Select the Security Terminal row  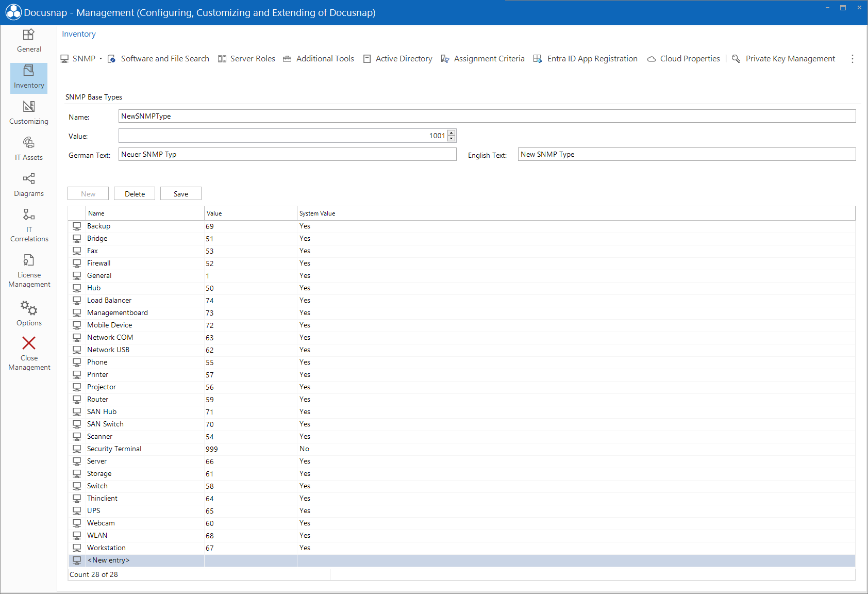tap(462, 449)
